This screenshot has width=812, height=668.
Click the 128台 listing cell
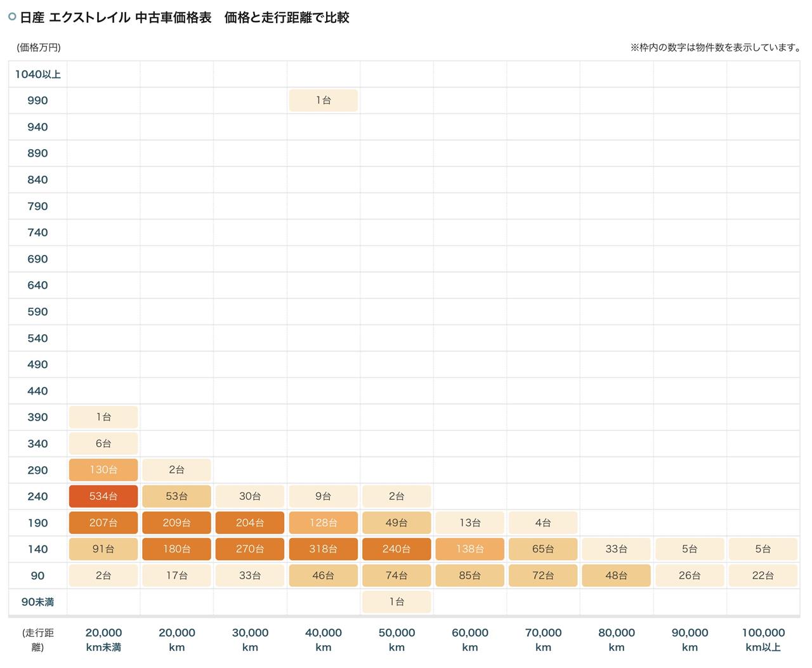[x=324, y=523]
